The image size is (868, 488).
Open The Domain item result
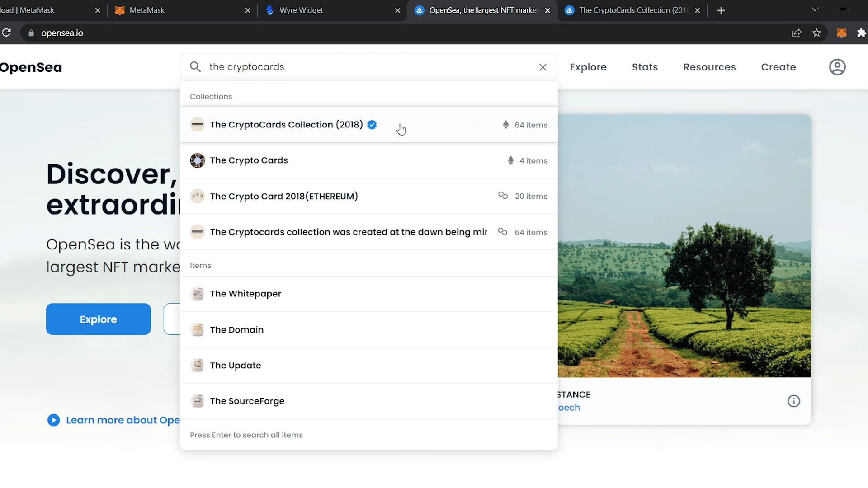[x=368, y=330]
